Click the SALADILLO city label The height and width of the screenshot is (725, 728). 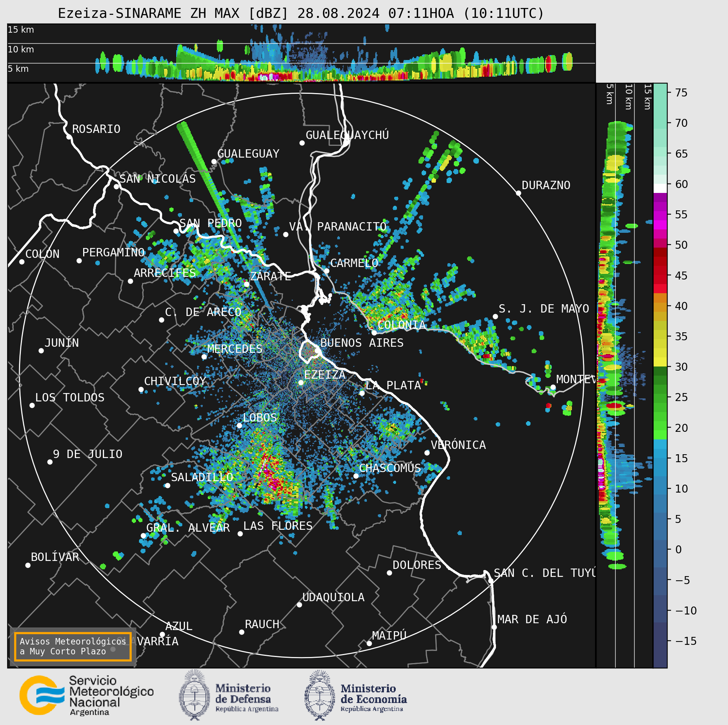202,477
